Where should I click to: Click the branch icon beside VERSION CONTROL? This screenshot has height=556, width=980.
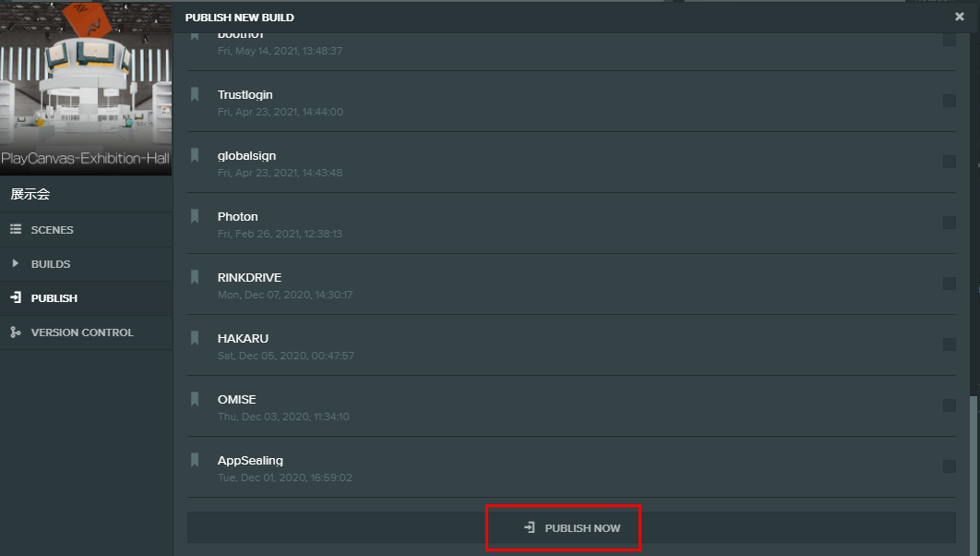[x=16, y=332]
